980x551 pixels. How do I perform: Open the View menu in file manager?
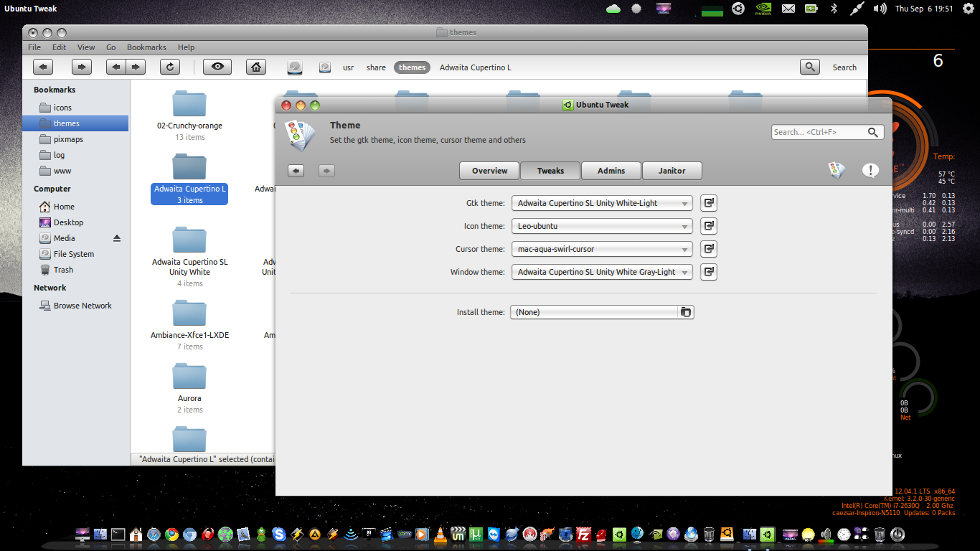86,47
